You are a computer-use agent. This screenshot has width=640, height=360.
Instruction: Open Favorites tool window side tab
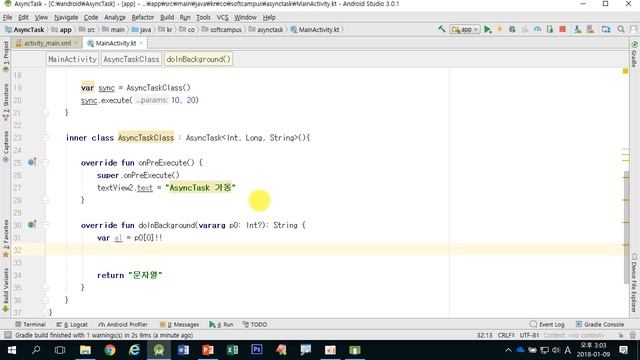point(5,239)
